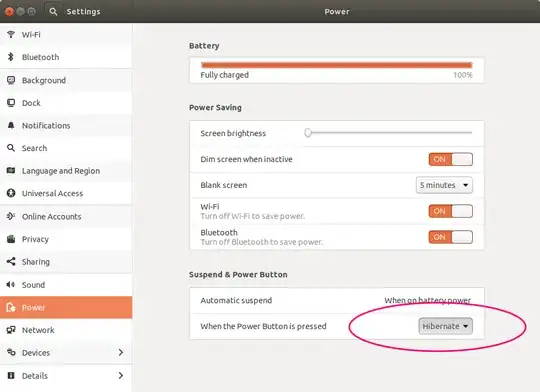
Task: Click the sidebar Search magnifier icon
Action: click(11, 148)
